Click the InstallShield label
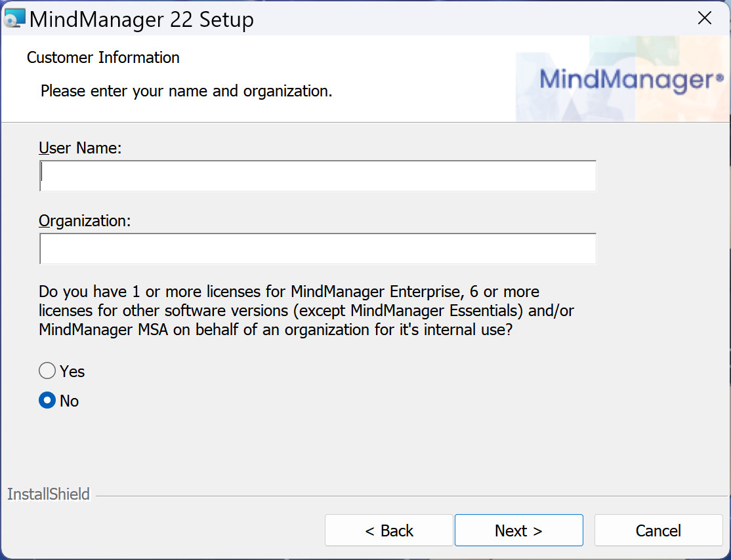Screen dimensions: 731x560 (x=48, y=494)
